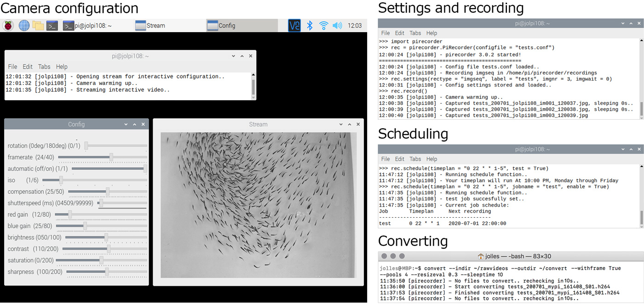Open Tabs menu in camera configuration terminal
644x306 pixels.
pyautogui.click(x=44, y=67)
